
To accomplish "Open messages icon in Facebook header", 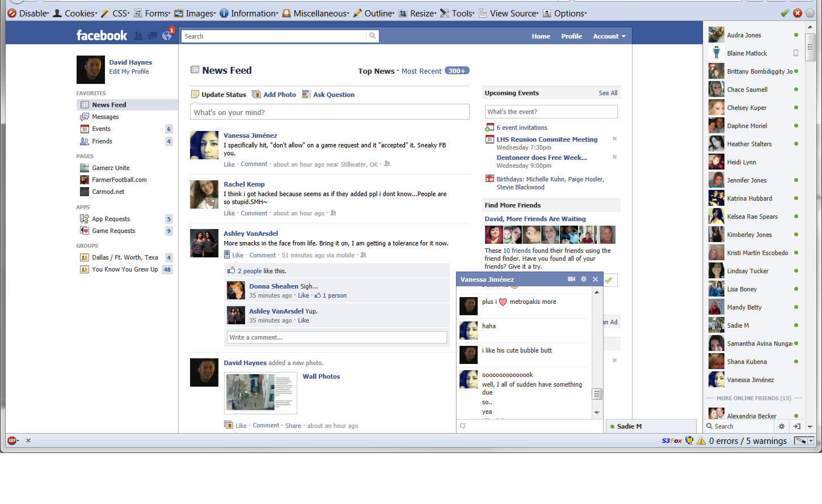I will tap(153, 36).
